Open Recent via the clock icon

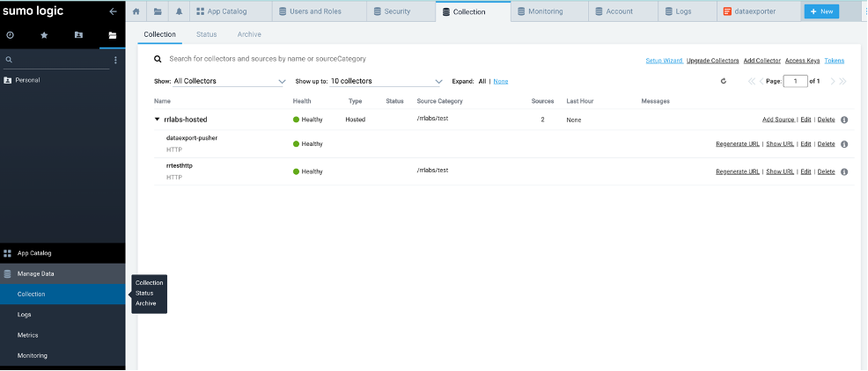[11, 35]
